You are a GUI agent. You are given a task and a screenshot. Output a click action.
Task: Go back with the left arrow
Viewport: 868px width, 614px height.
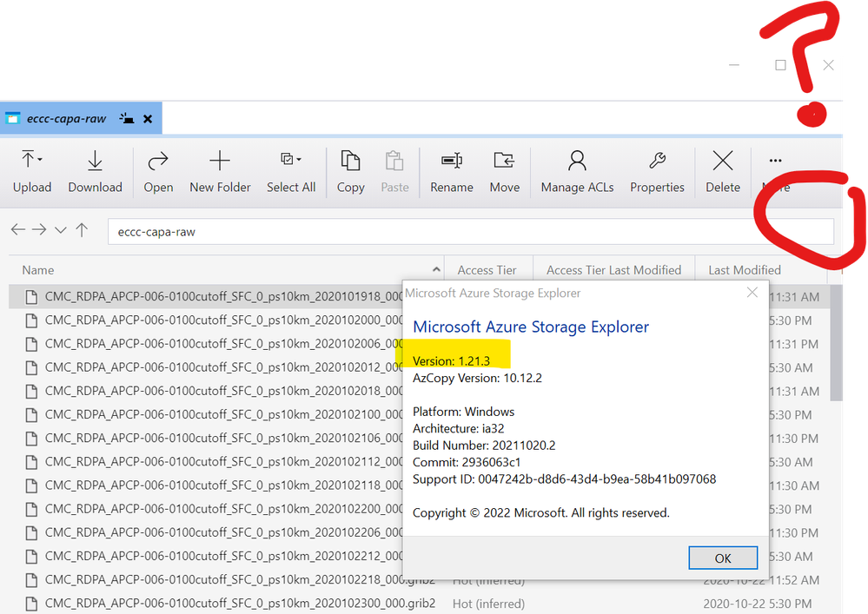click(x=18, y=229)
